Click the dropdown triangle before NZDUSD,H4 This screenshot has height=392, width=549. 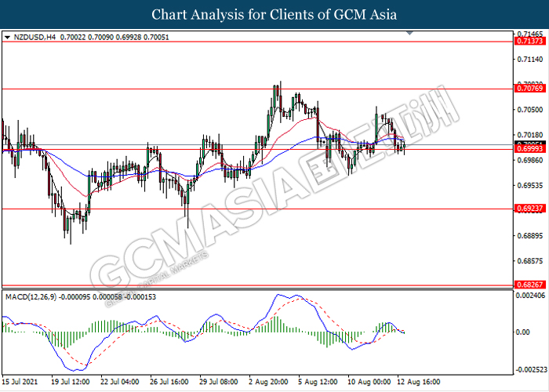[7, 38]
